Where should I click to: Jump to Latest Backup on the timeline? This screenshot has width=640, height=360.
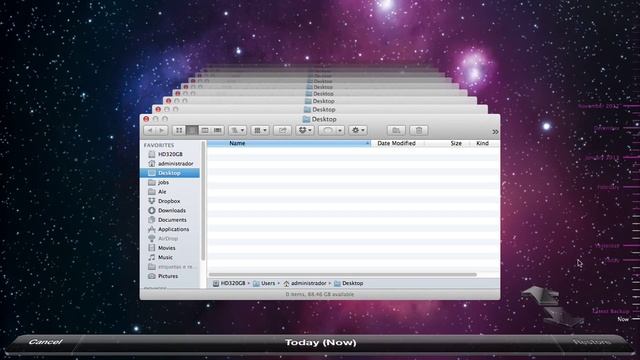point(611,311)
